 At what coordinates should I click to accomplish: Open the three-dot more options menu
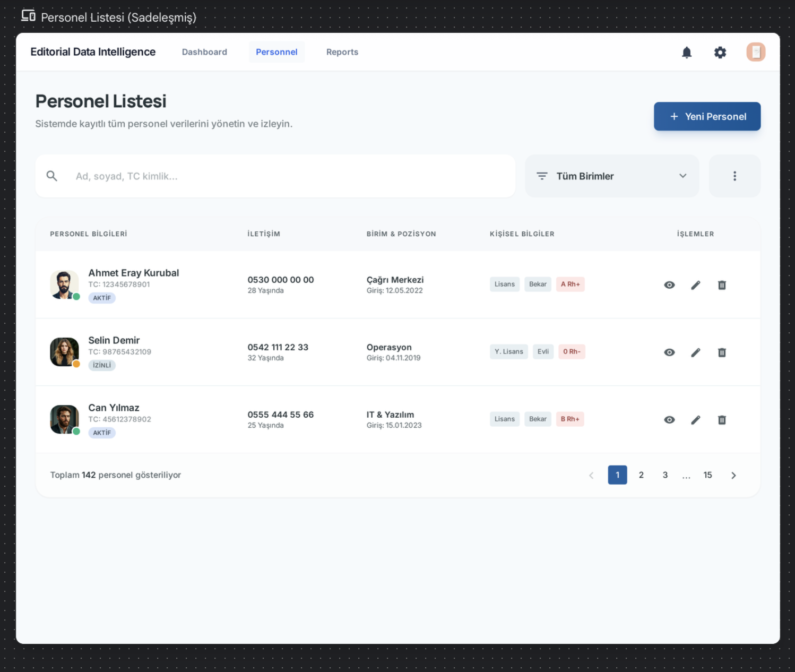(734, 176)
